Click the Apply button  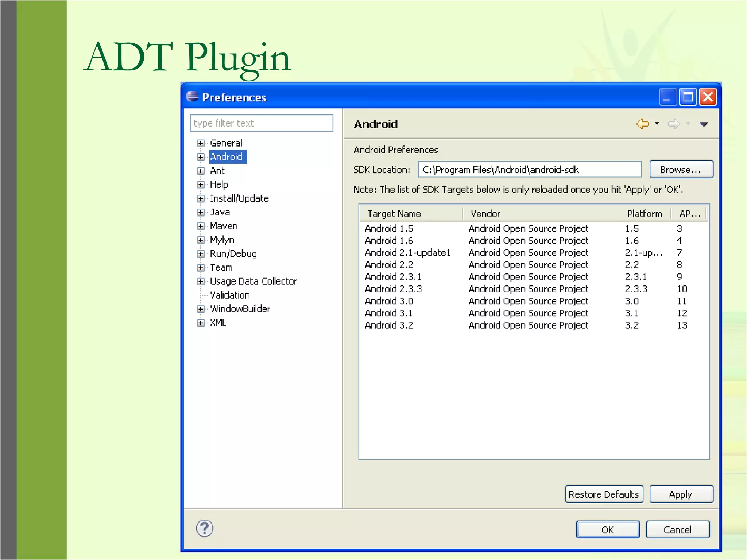point(681,494)
